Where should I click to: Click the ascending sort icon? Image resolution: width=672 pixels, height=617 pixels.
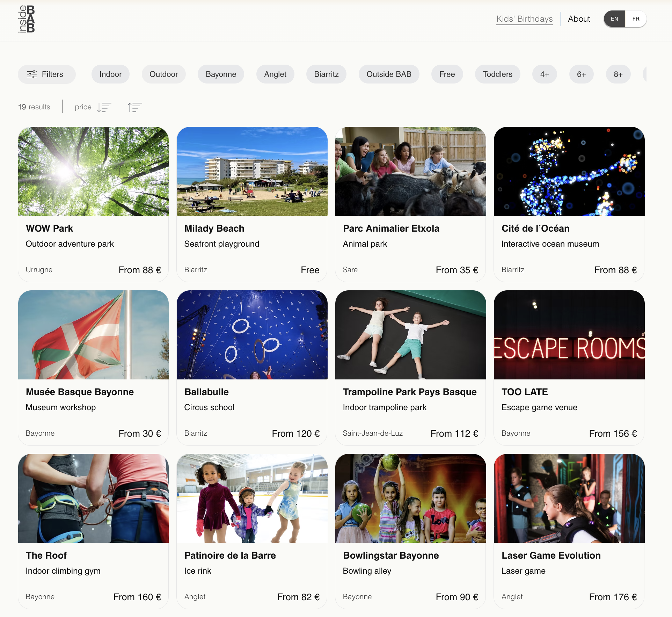(x=134, y=107)
